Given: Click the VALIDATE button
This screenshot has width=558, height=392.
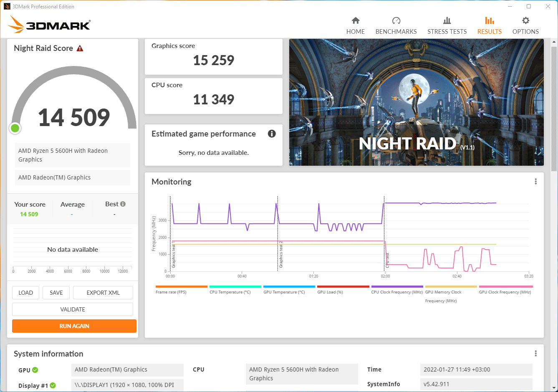Looking at the screenshot, I should point(73,309).
